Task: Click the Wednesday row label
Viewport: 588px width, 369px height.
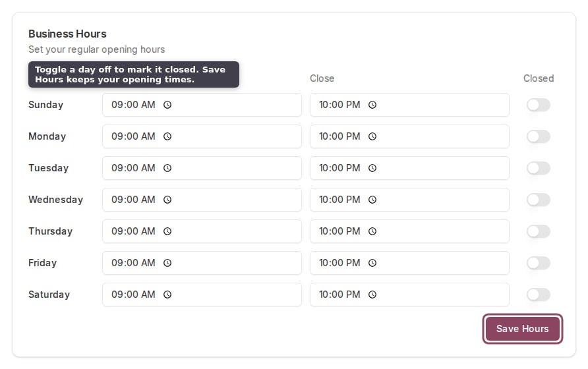Action: (x=56, y=200)
